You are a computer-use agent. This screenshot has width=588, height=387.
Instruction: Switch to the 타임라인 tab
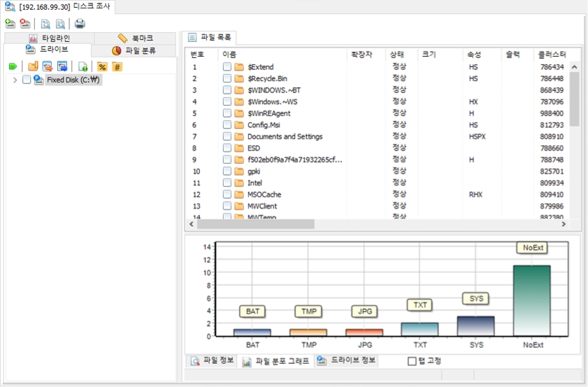[x=49, y=38]
